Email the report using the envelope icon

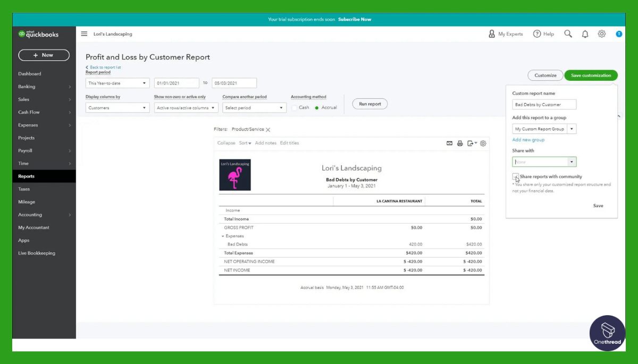click(449, 143)
